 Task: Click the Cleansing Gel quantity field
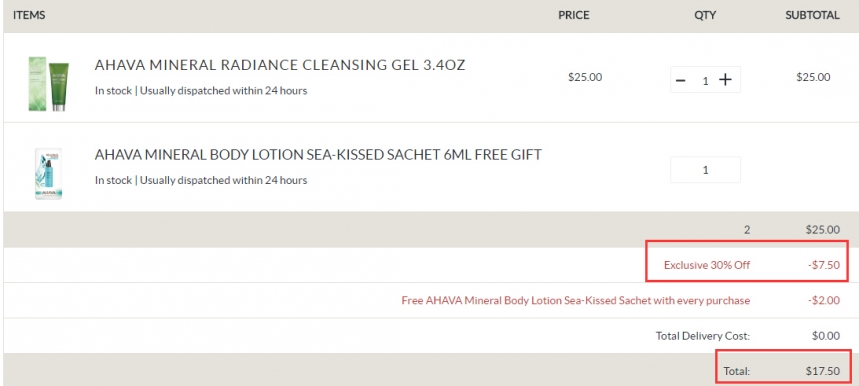tap(706, 80)
